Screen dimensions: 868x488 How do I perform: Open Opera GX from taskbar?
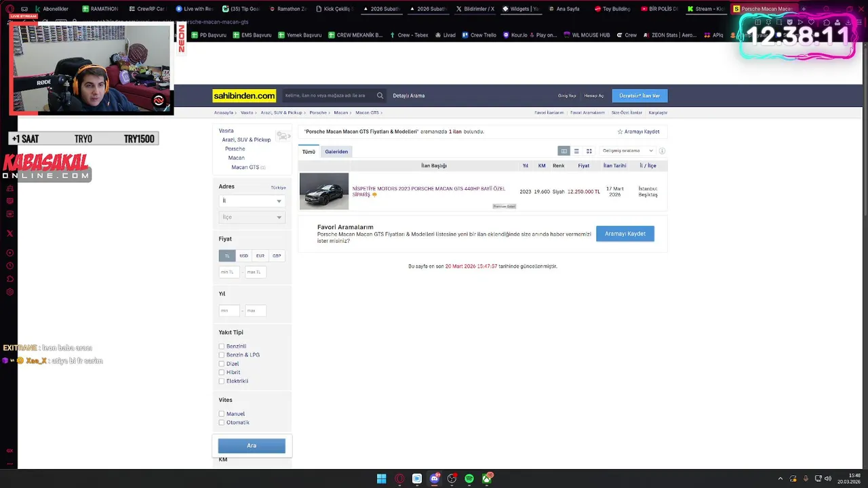399,479
